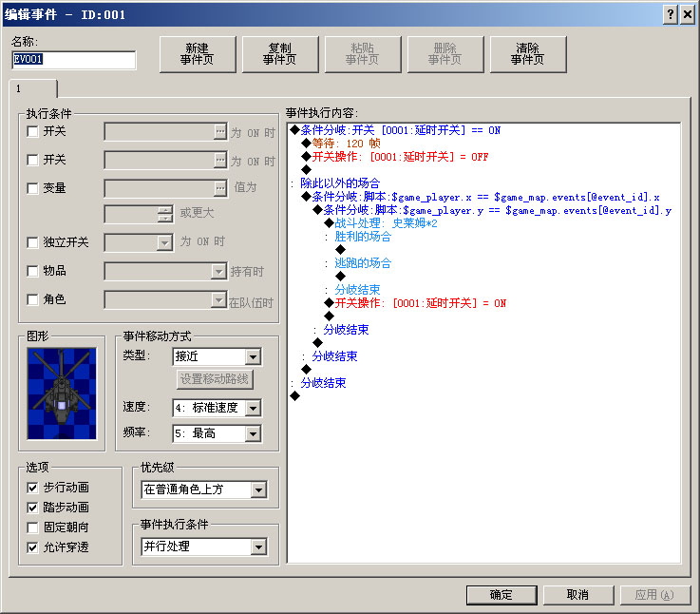
Task: Adjust the variable value stepper arrows
Action: click(x=165, y=215)
